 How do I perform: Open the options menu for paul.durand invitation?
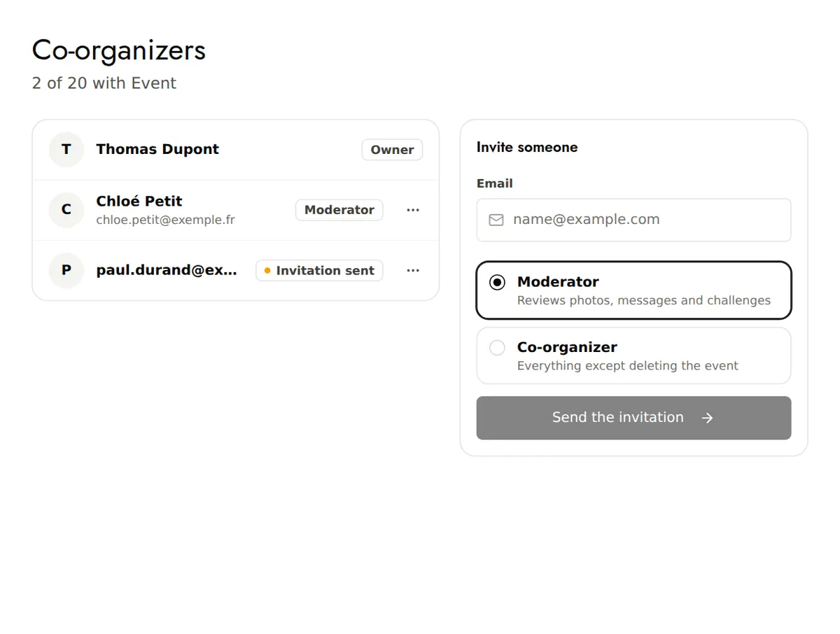(x=413, y=271)
